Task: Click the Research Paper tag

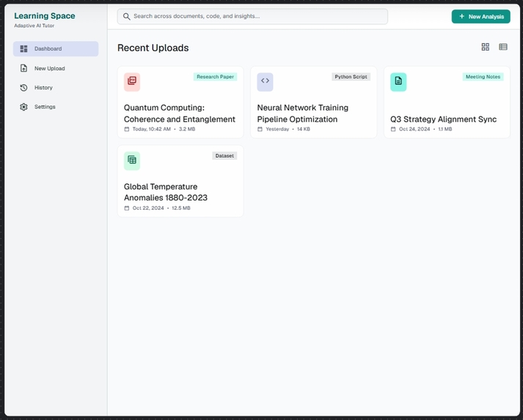Action: [x=215, y=77]
